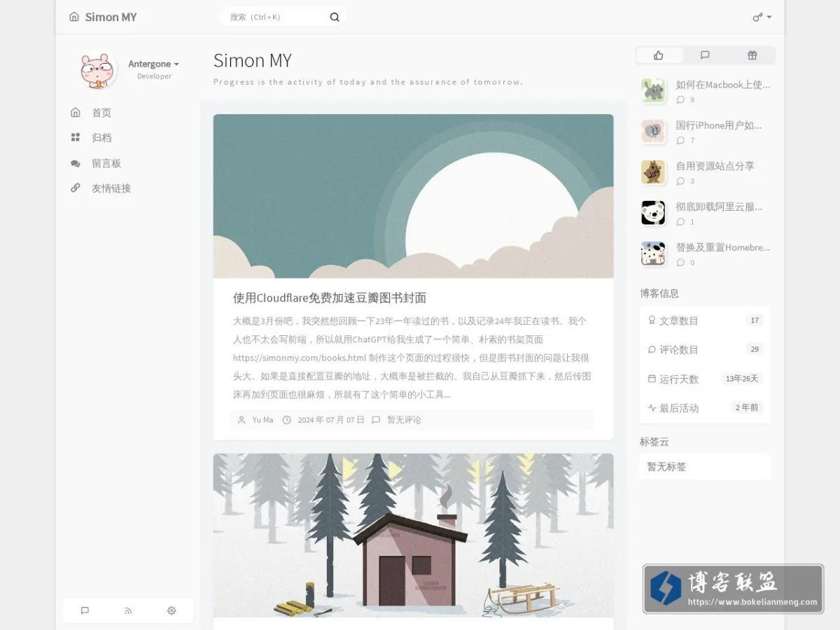Click the cow thumbnail of Homebrew post
The width and height of the screenshot is (840, 630).
tap(653, 253)
